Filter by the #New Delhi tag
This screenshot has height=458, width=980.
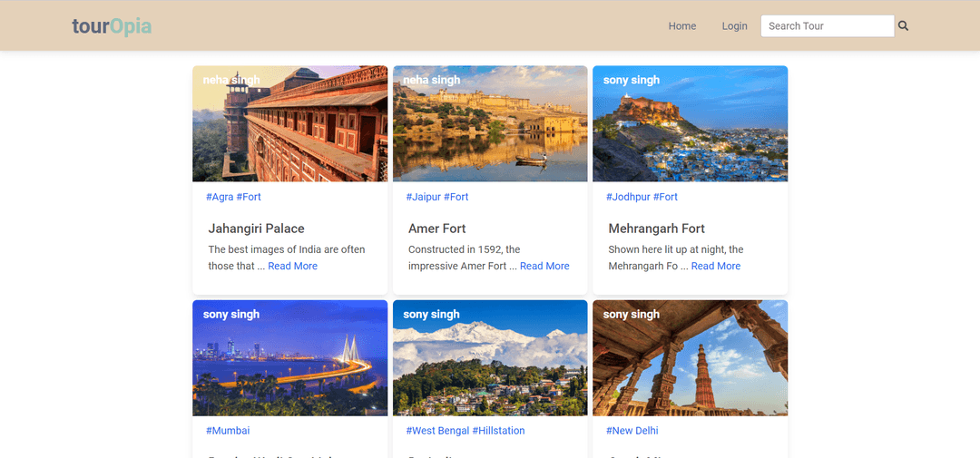click(x=632, y=431)
